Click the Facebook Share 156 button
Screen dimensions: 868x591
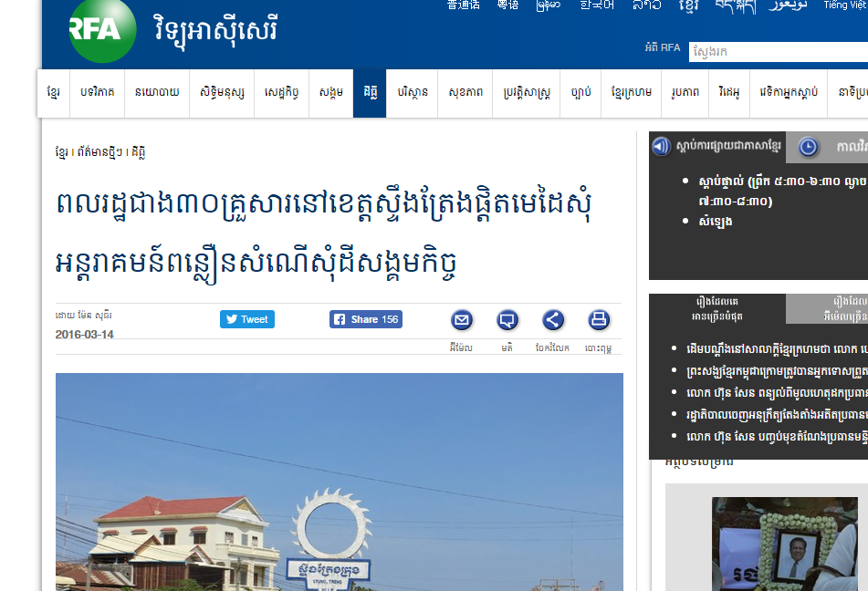366,319
